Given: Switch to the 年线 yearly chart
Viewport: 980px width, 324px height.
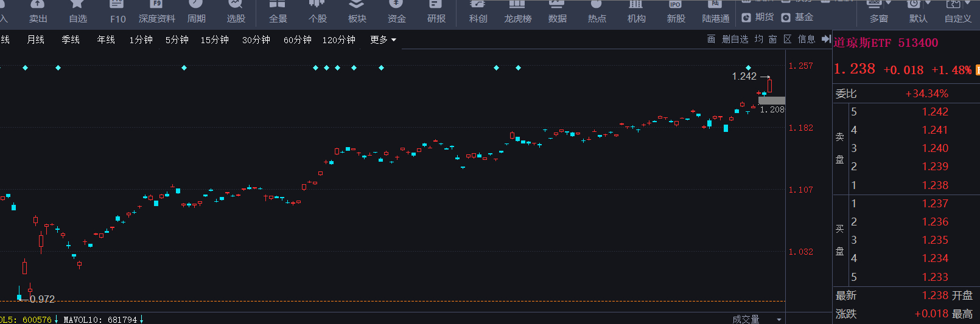Looking at the screenshot, I should point(106,40).
